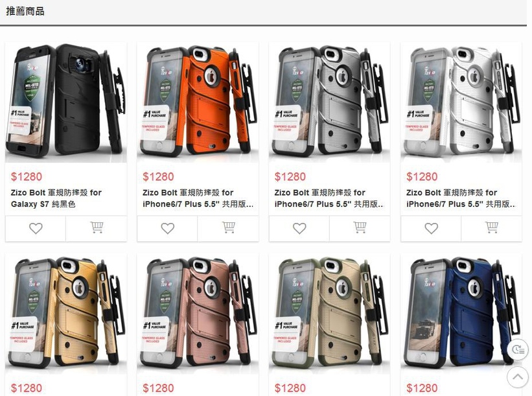View rose gold iPhone case image

[x=198, y=314]
